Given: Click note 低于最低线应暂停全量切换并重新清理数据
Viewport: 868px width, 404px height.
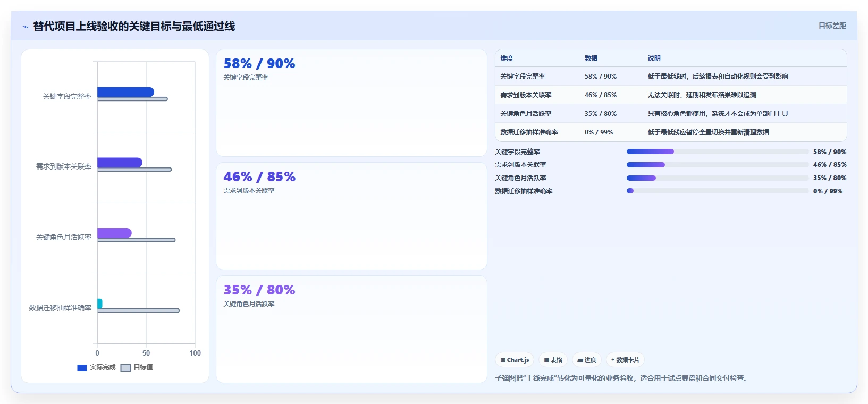Looking at the screenshot, I should pyautogui.click(x=708, y=132).
